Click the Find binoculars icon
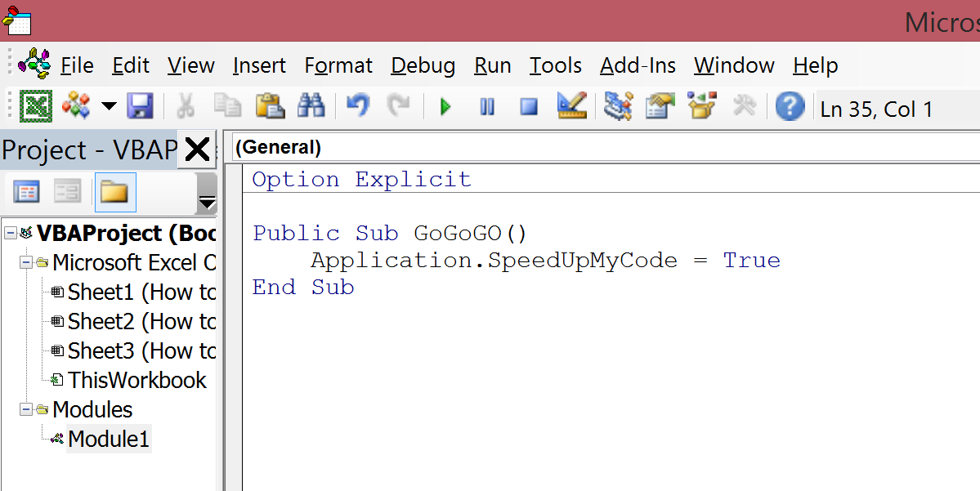This screenshot has height=491, width=980. [311, 106]
